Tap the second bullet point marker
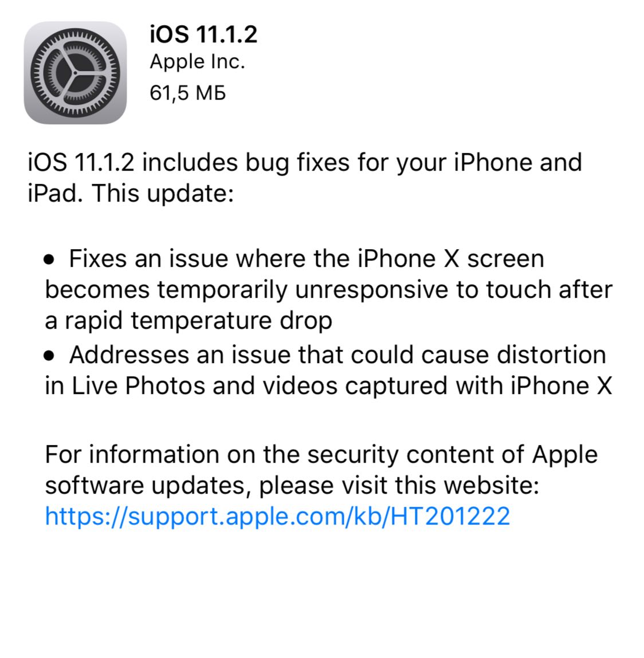Screen dimensions: 644x658 click(x=49, y=356)
